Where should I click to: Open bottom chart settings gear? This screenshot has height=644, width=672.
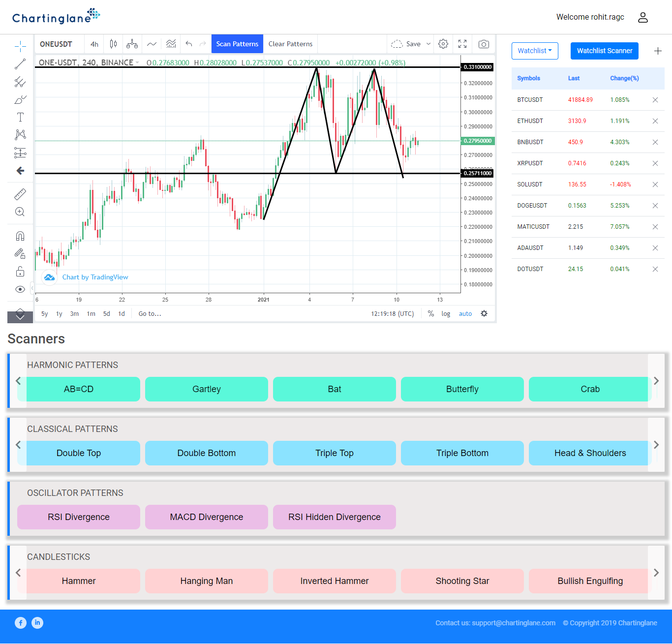(x=484, y=313)
